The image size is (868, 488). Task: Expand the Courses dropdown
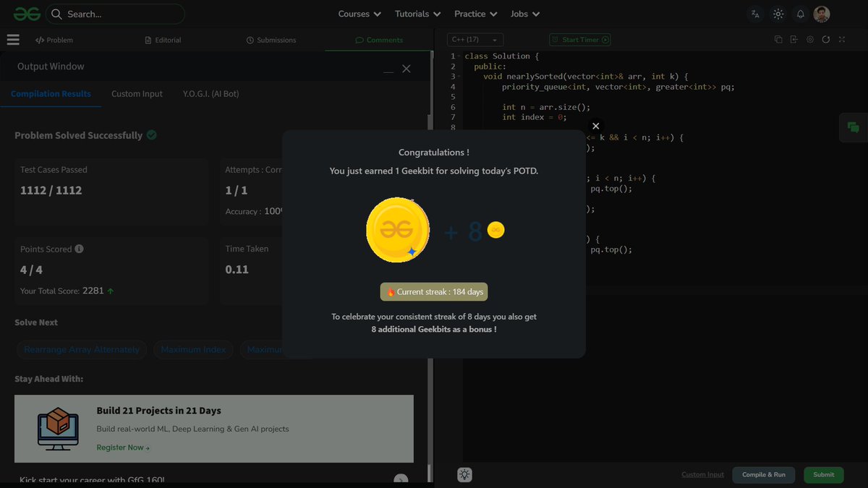pyautogui.click(x=359, y=14)
